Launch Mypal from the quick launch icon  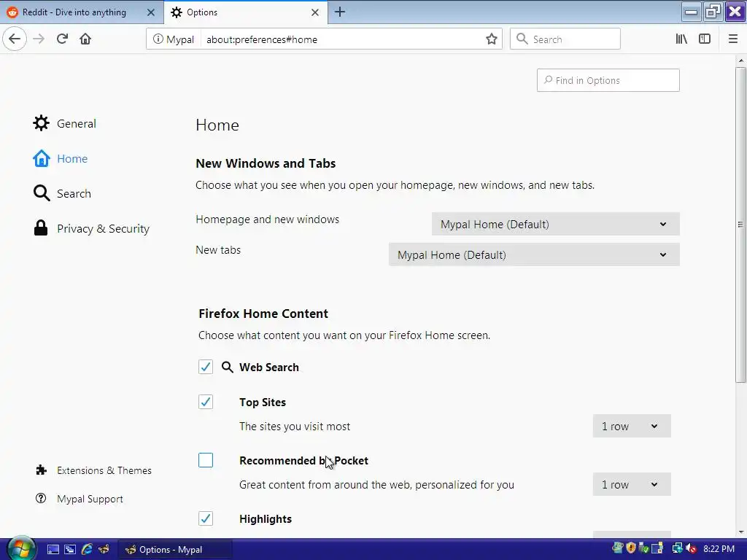click(104, 550)
